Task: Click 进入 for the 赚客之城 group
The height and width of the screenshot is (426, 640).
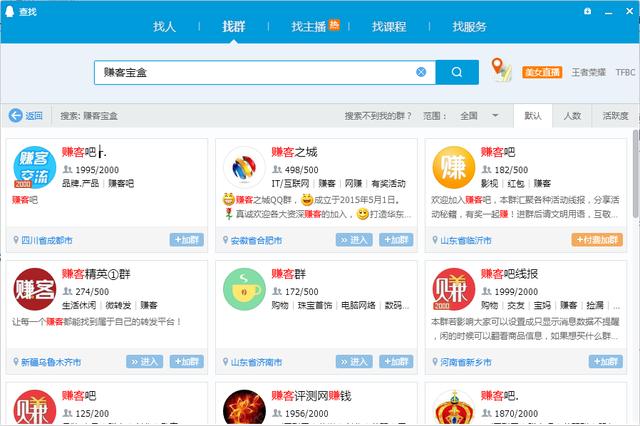Action: click(354, 240)
